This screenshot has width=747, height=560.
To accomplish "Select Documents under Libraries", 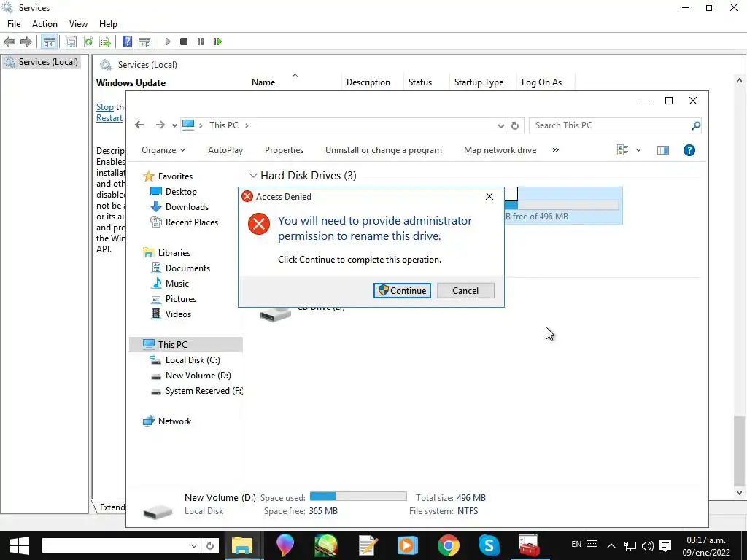I will (x=180, y=268).
